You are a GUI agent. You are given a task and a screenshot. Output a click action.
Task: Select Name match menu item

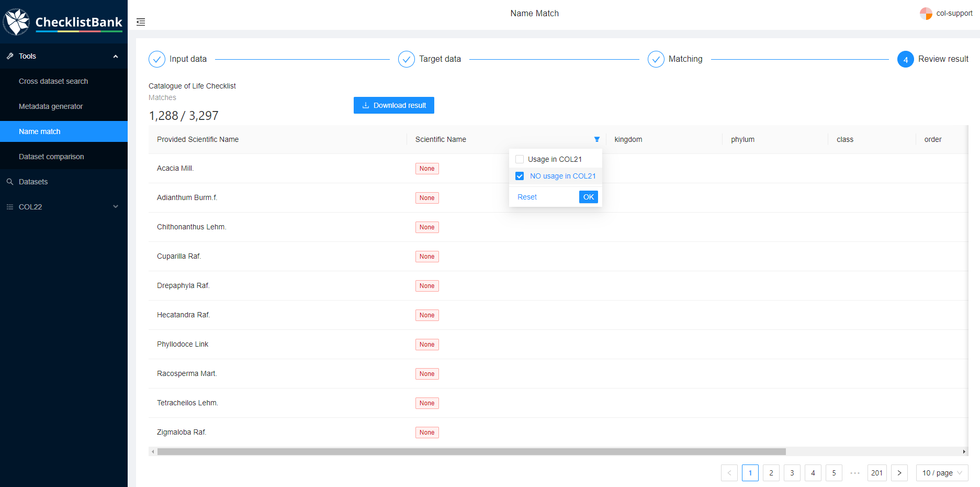pos(64,131)
